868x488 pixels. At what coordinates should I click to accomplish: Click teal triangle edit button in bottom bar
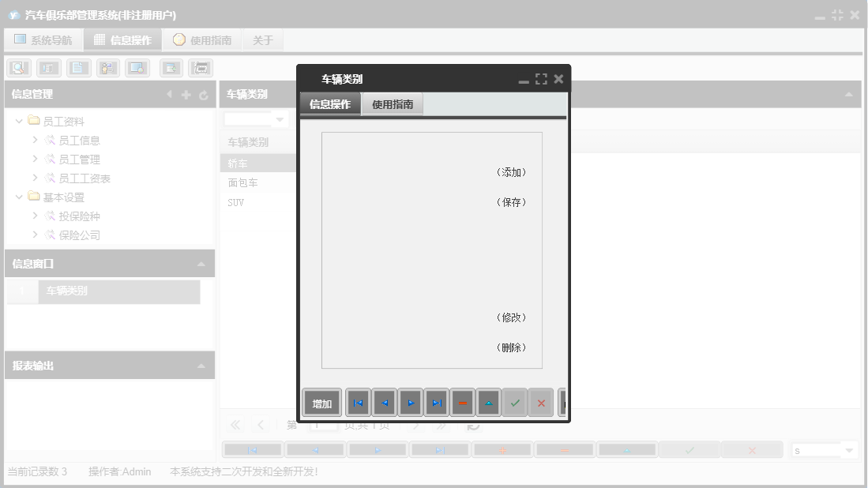(627, 450)
